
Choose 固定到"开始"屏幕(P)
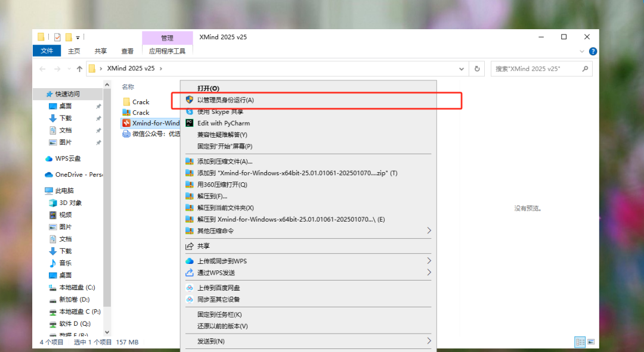pos(225,146)
